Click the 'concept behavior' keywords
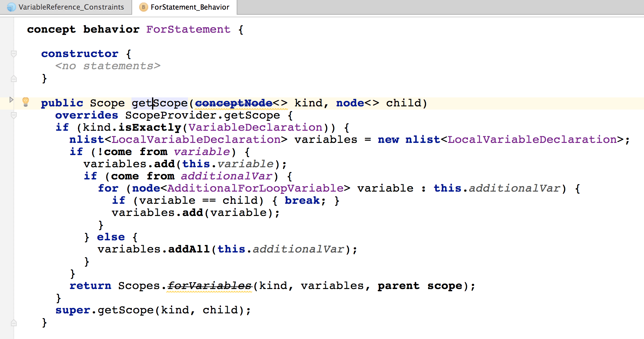644x339 pixels. point(83,29)
